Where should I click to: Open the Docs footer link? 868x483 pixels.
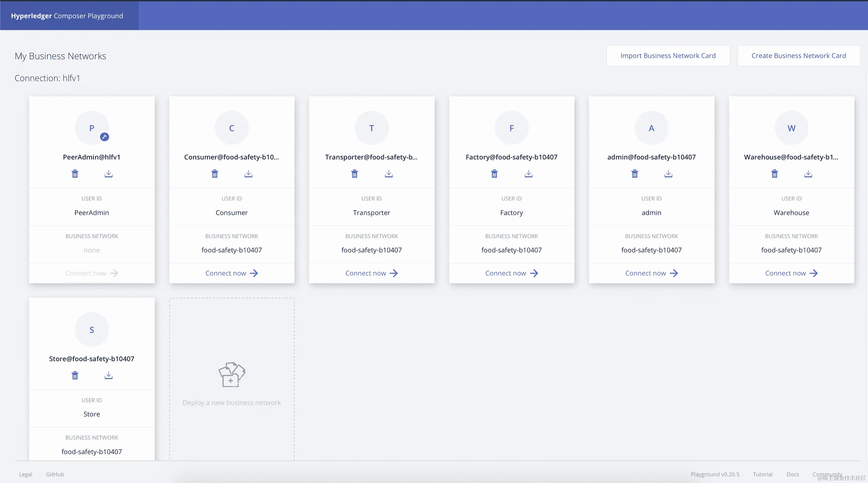click(x=793, y=474)
